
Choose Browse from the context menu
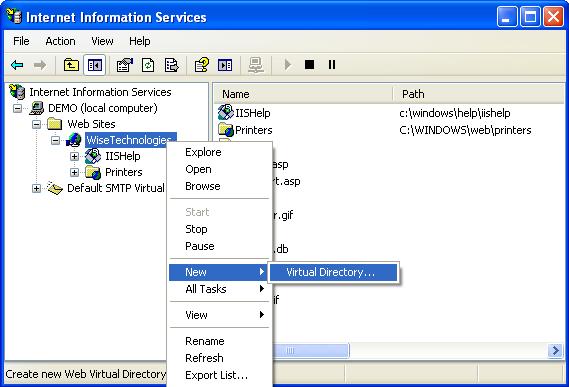[x=219, y=186]
